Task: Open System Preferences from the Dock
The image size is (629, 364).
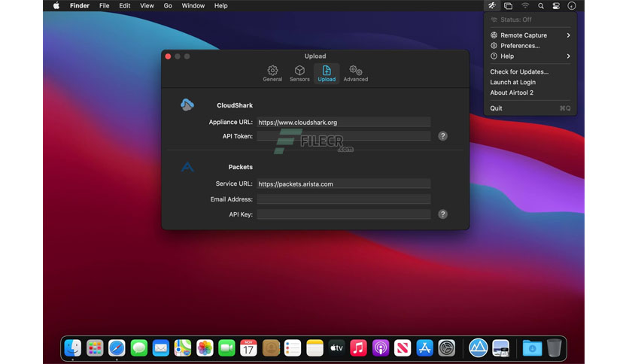Action: pos(446,348)
